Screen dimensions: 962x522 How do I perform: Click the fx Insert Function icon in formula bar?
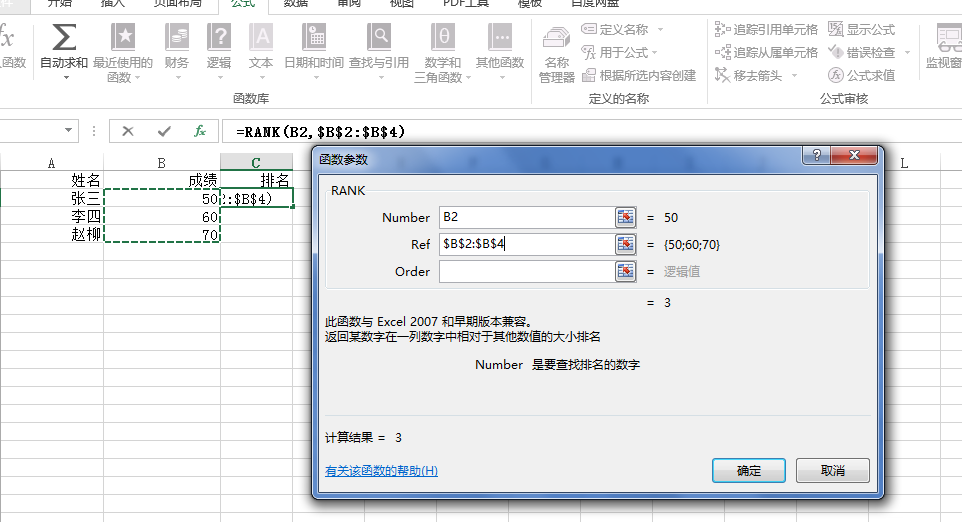pos(199,131)
